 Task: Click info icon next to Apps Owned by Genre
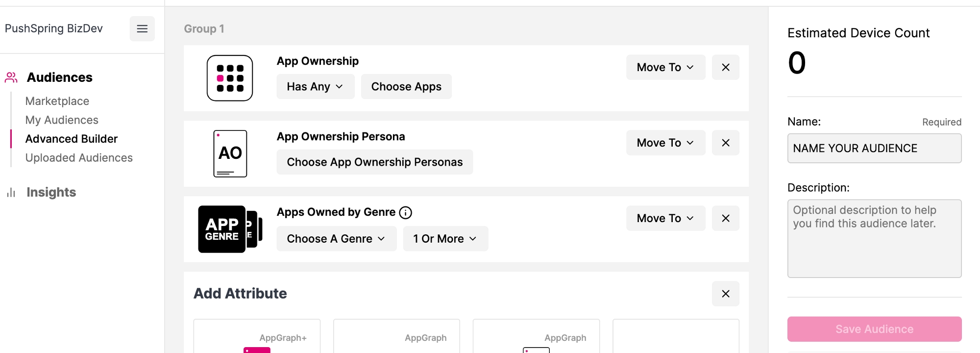pyautogui.click(x=406, y=212)
